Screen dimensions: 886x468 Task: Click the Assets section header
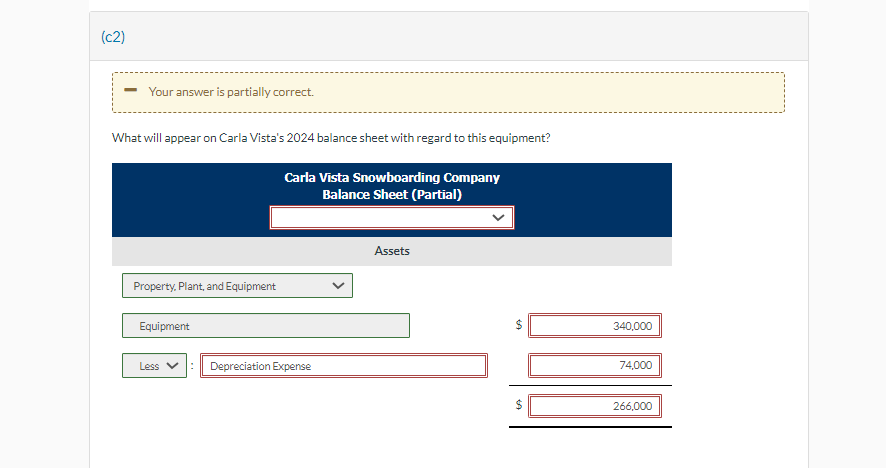click(x=392, y=251)
